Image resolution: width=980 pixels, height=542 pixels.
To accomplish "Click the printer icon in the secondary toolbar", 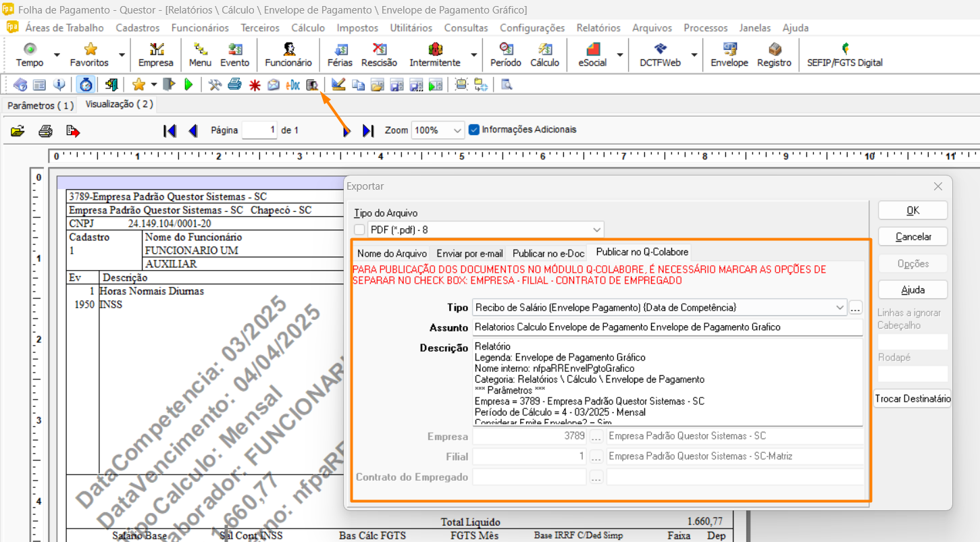I will point(234,84).
